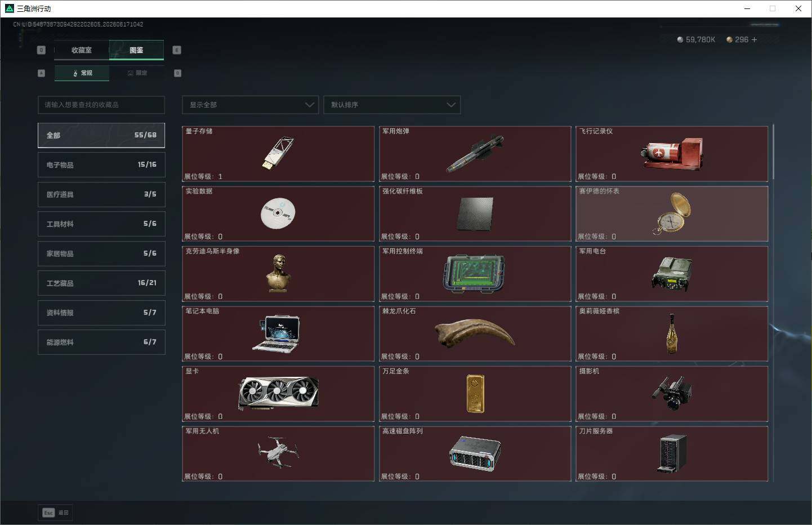The width and height of the screenshot is (812, 525).
Task: Select the 摄影机 camera item image
Action: point(672,394)
